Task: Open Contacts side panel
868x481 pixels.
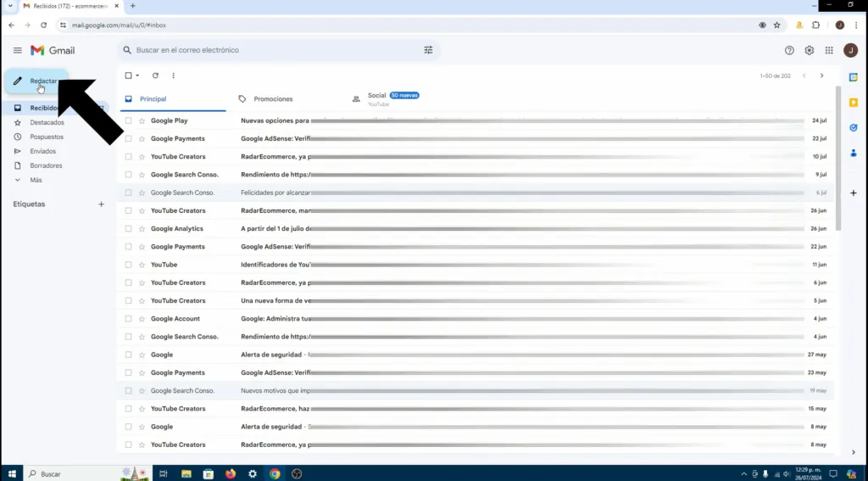Action: 854,154
